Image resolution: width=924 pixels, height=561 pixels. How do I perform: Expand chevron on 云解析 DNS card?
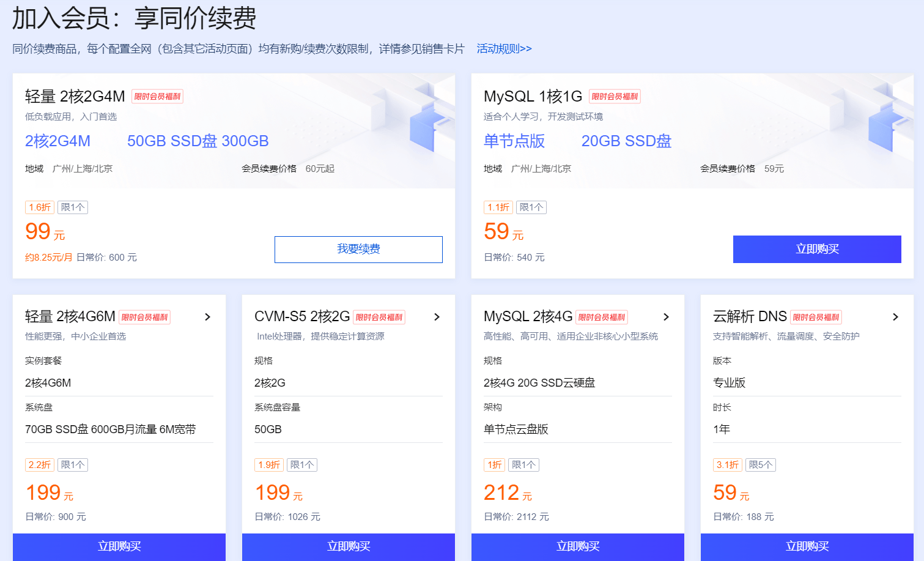895,317
